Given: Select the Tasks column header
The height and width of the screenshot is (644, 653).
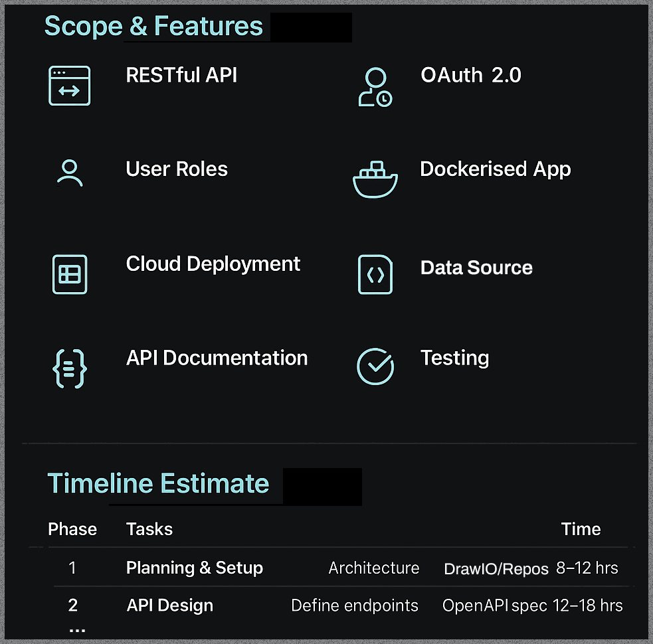Looking at the screenshot, I should [149, 529].
